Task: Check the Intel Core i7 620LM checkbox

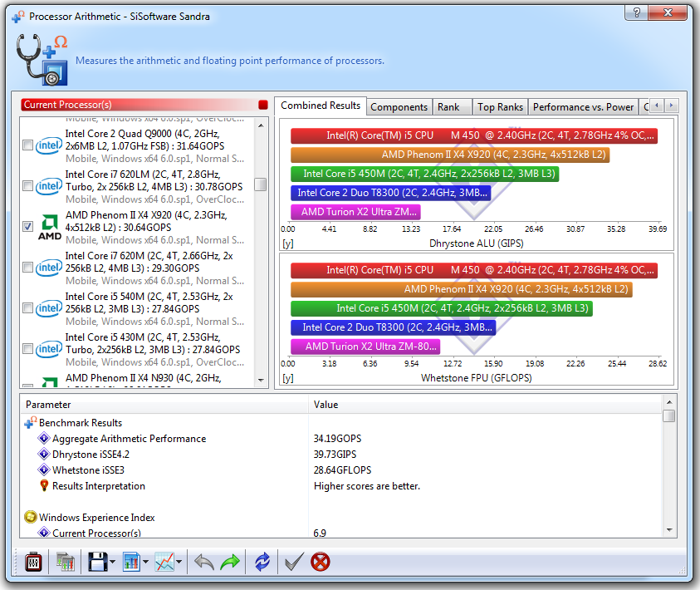Action: 27,186
